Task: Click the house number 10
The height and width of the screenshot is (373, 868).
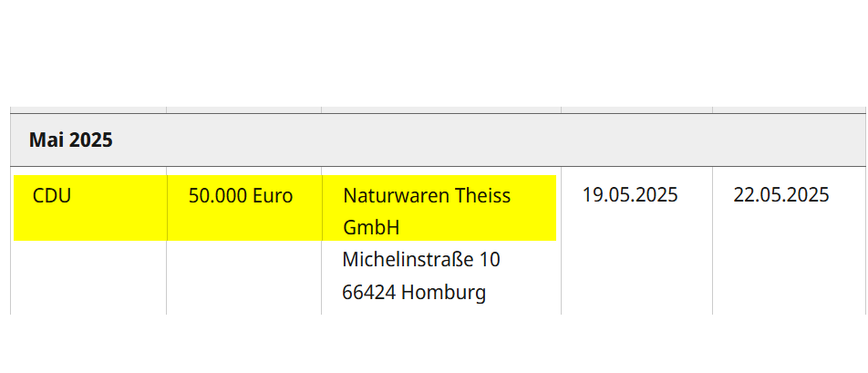Action: pyautogui.click(x=490, y=260)
